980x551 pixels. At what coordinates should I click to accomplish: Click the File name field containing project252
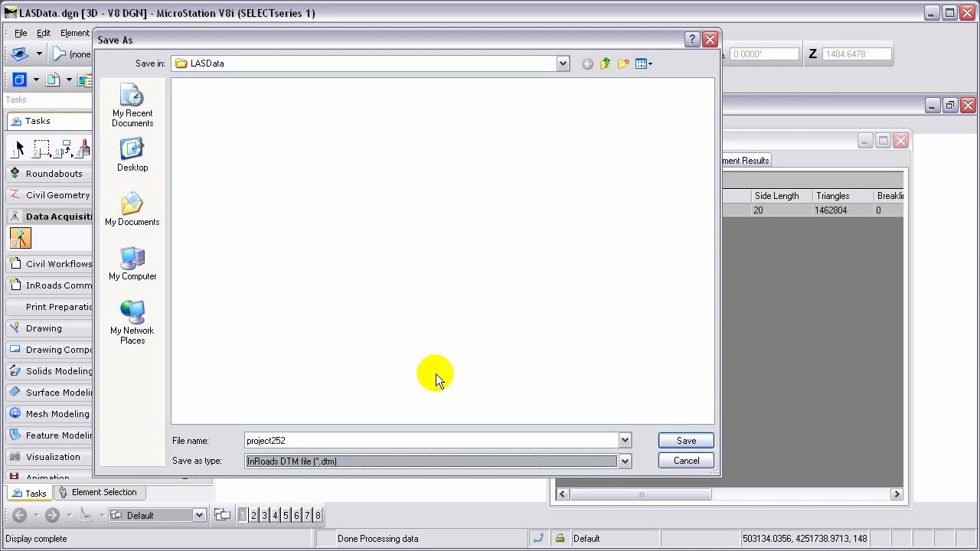tap(432, 440)
